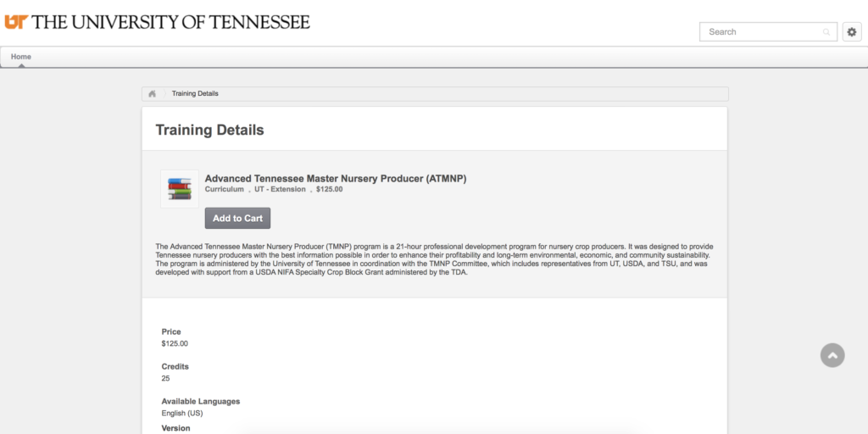Viewport: 868px width, 434px height.
Task: Click the stacked books curriculum thumbnail
Action: coord(180,189)
